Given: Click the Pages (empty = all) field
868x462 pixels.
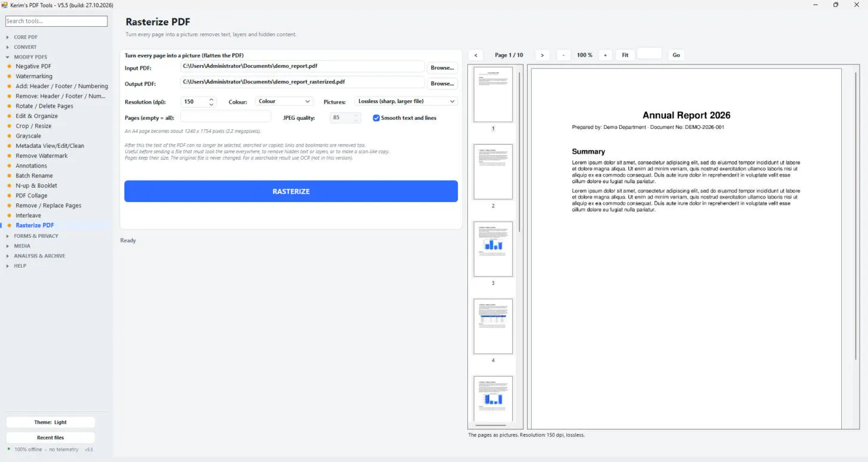Looking at the screenshot, I should click(x=225, y=117).
